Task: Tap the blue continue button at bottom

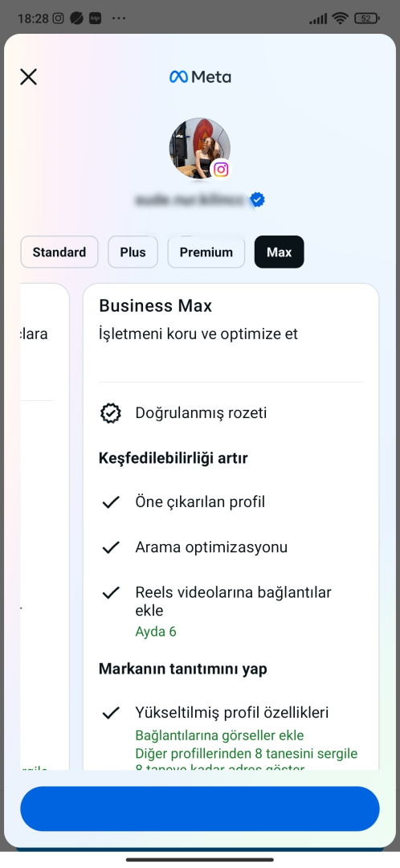Action: [x=200, y=809]
